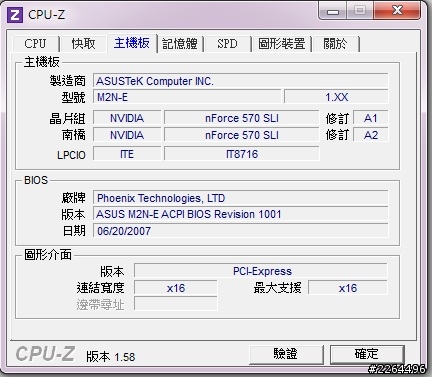Switch to the SPD tab
This screenshot has height=377, width=432.
click(227, 44)
